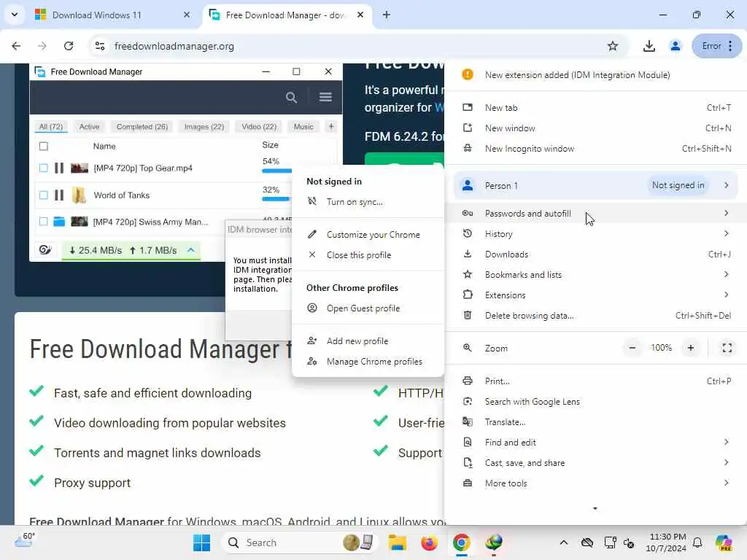Screen dimensions: 747x560
Task: Choose Search with Google Lens
Action: 596,402
